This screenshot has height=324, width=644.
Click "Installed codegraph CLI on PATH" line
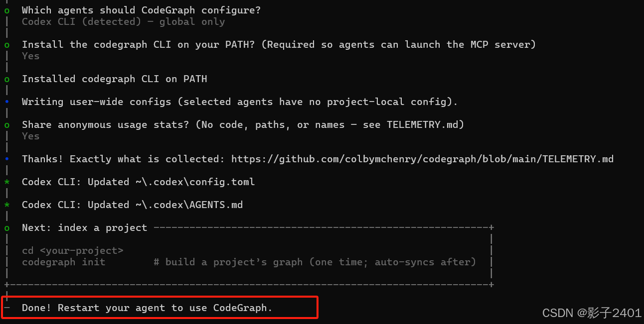click(x=114, y=79)
